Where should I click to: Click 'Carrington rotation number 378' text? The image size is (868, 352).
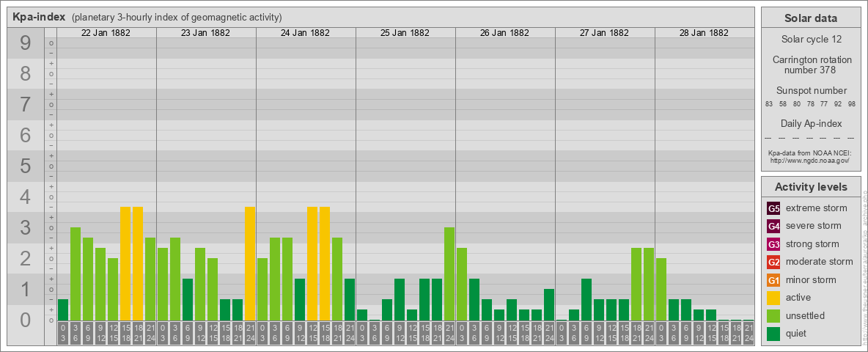pos(811,65)
